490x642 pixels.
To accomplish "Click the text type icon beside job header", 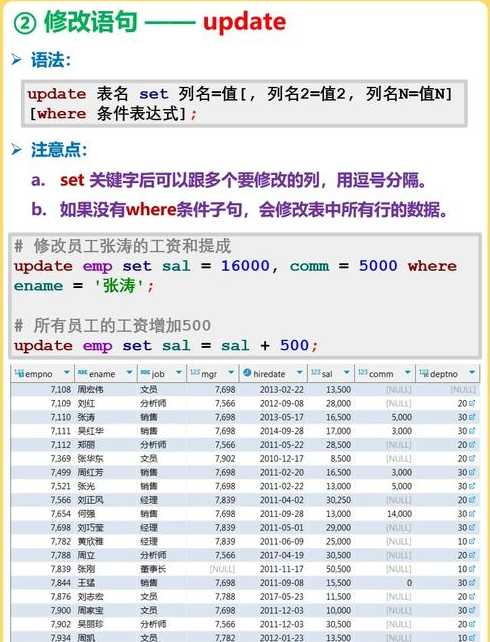I will click(145, 373).
